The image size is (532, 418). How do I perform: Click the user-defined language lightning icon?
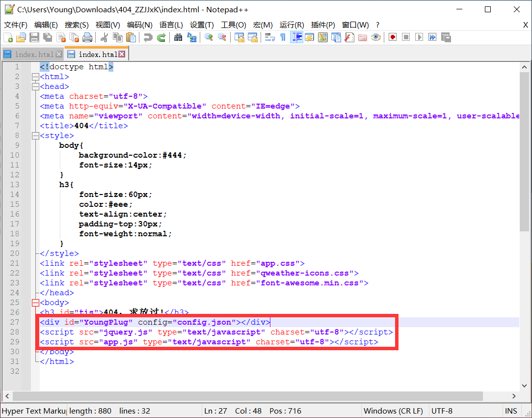pyautogui.click(x=309, y=37)
